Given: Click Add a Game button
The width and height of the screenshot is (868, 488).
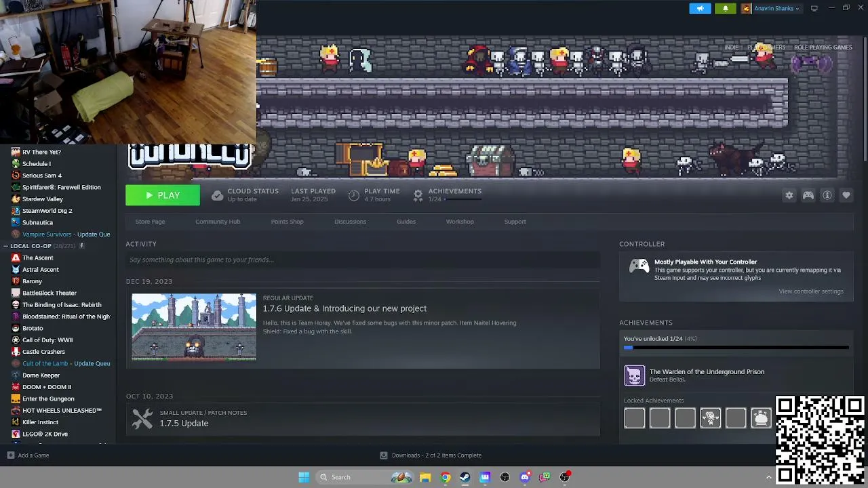Looking at the screenshot, I should 28,455.
